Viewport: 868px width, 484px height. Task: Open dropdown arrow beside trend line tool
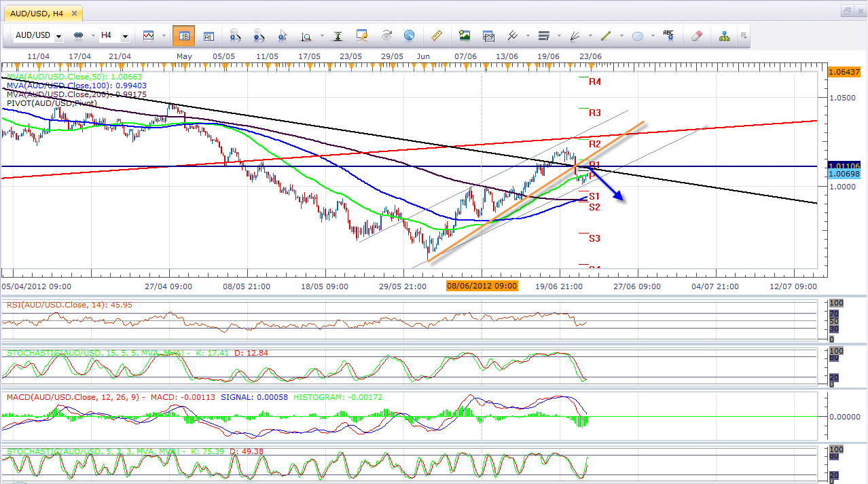[x=621, y=36]
